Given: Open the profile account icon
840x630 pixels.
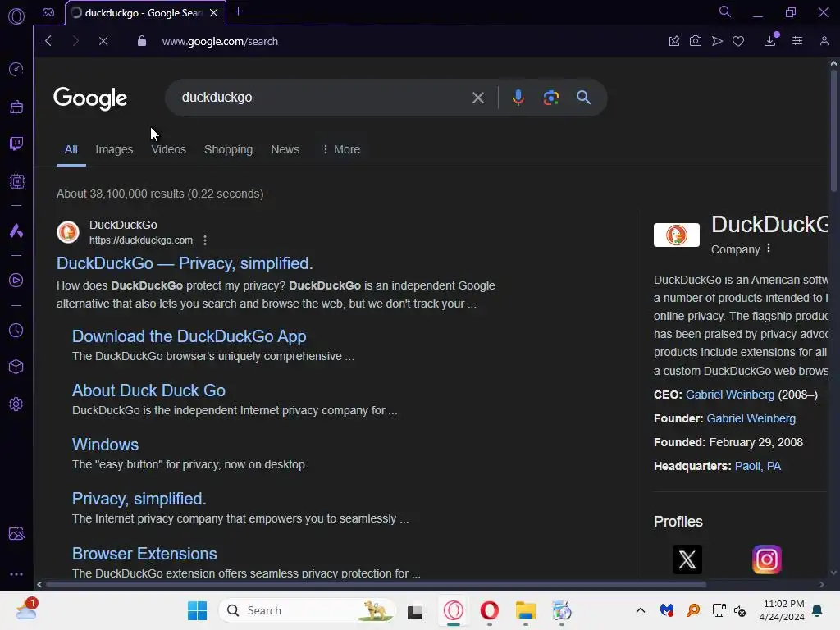Looking at the screenshot, I should coord(824,41).
